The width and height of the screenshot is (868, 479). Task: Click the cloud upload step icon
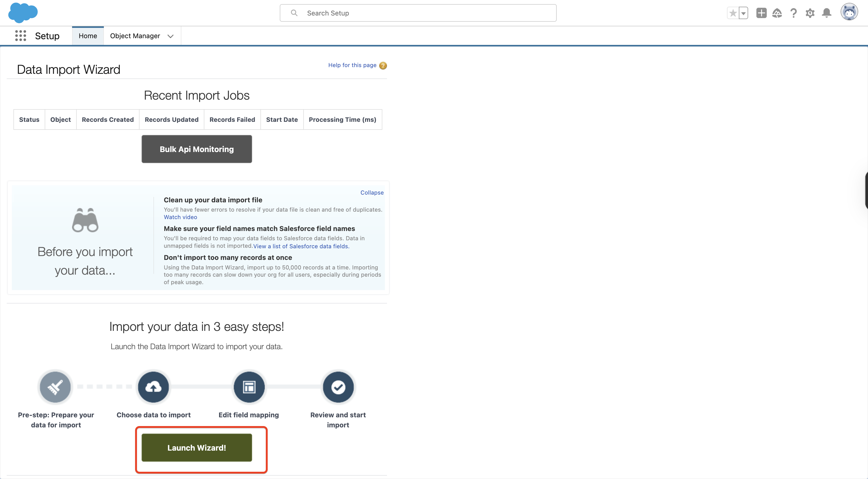(153, 387)
